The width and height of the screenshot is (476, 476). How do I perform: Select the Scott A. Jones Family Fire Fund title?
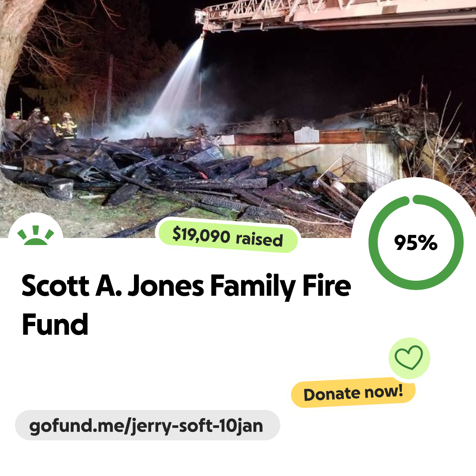[x=186, y=304]
